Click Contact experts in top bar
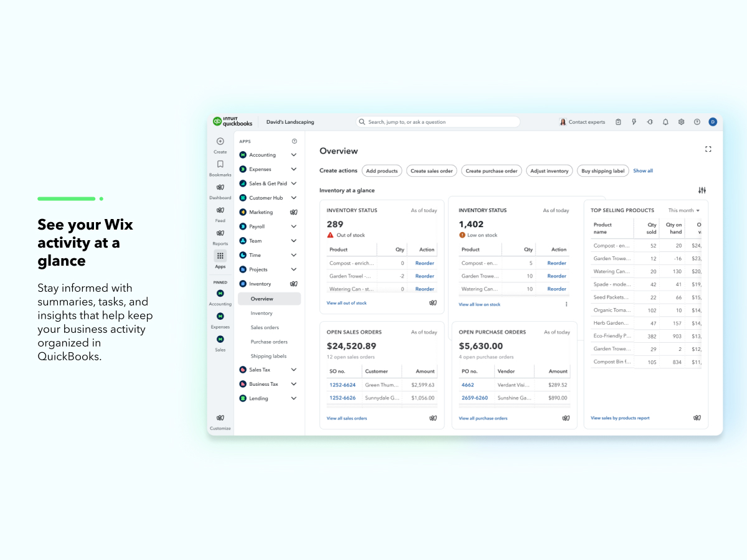Image resolution: width=747 pixels, height=560 pixels. (x=582, y=122)
